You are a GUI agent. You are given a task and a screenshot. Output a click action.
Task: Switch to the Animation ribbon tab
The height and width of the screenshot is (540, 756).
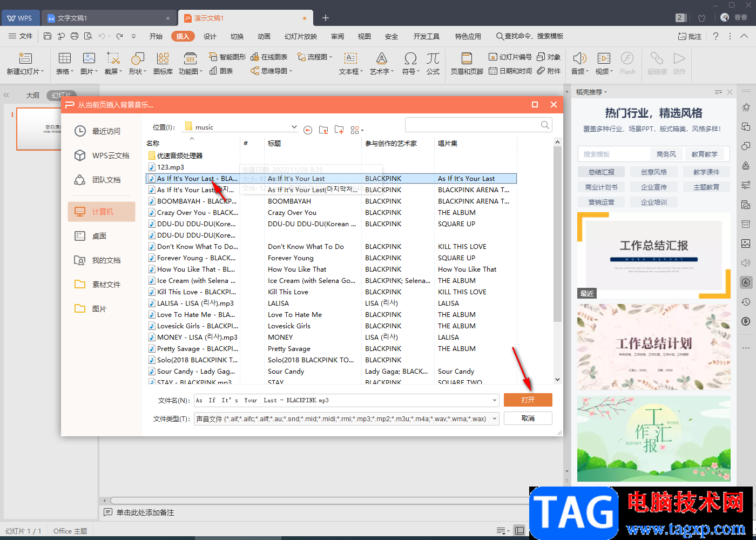[264, 36]
